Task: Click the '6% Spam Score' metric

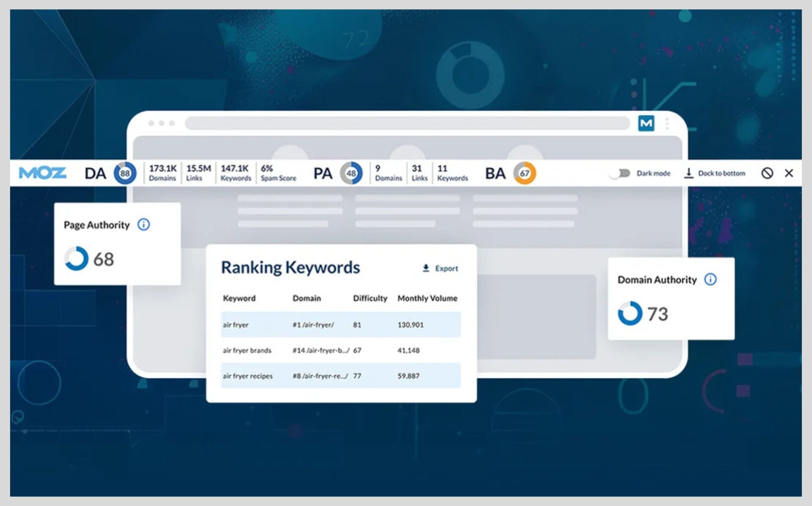Action: 278,173
